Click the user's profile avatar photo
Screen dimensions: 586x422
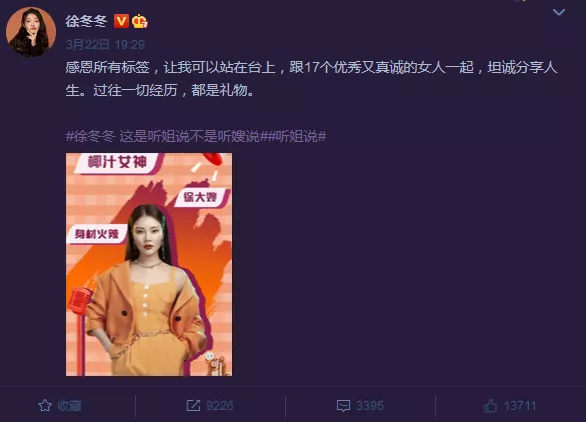pos(31,32)
